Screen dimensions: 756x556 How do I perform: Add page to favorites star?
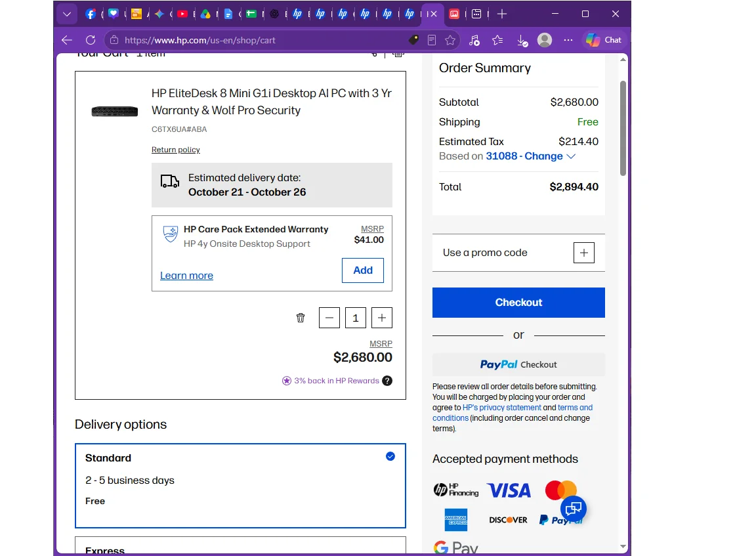(x=450, y=40)
